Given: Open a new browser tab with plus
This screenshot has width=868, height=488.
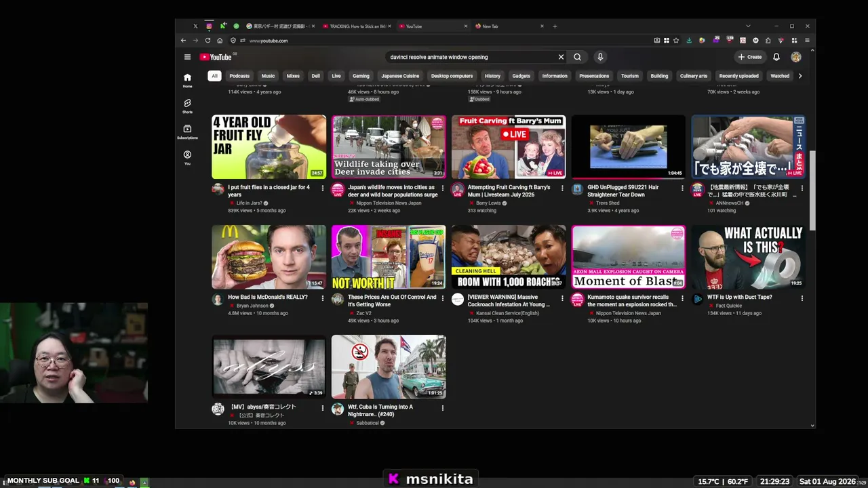Looking at the screenshot, I should point(555,26).
